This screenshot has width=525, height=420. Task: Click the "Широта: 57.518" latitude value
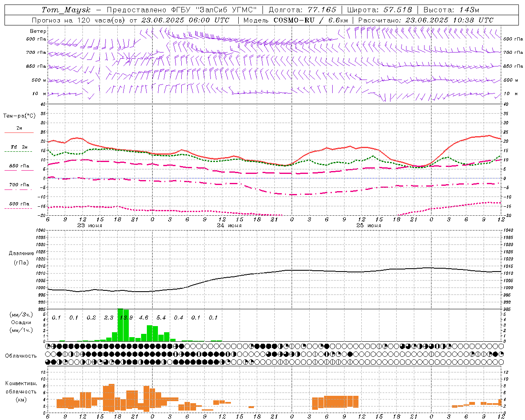coord(379,10)
